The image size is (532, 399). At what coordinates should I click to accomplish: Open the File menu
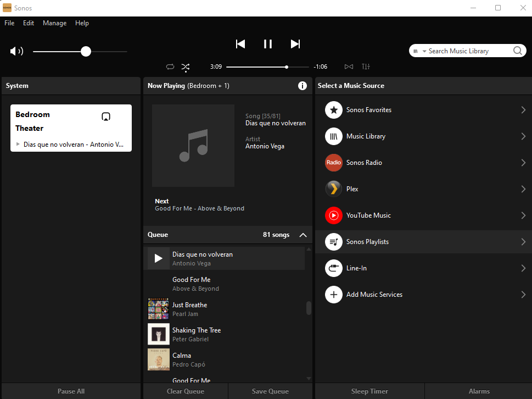pyautogui.click(x=9, y=23)
